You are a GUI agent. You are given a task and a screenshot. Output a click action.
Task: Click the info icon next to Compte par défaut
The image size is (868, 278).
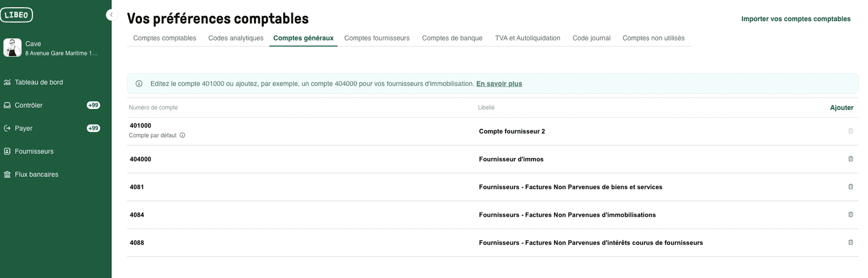(182, 135)
